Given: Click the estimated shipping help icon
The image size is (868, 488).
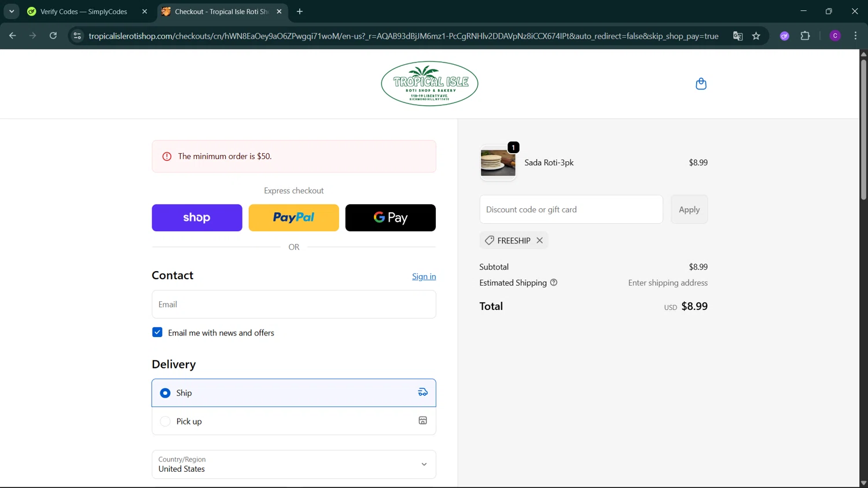Looking at the screenshot, I should pyautogui.click(x=554, y=283).
